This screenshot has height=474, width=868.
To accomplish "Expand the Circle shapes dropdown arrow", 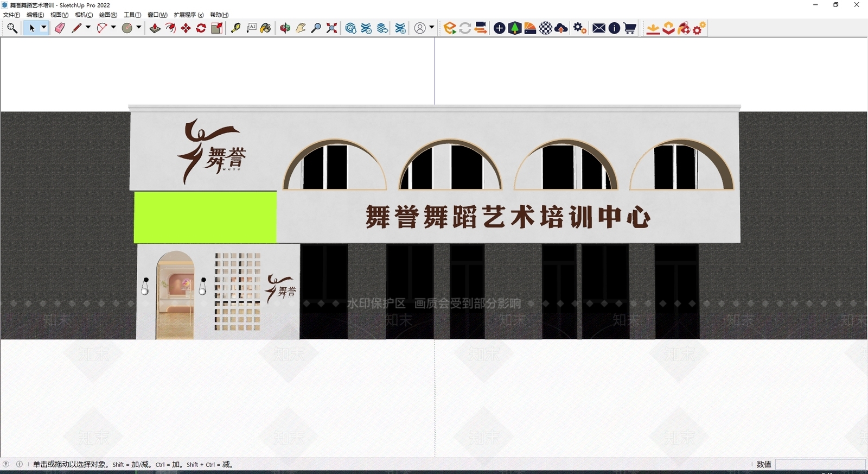I will 139,28.
